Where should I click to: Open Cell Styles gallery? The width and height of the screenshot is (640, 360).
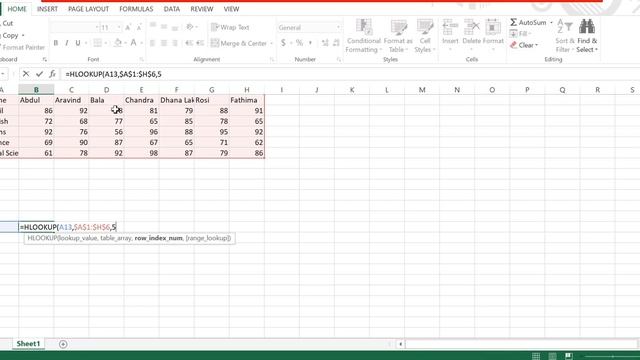pos(424,36)
